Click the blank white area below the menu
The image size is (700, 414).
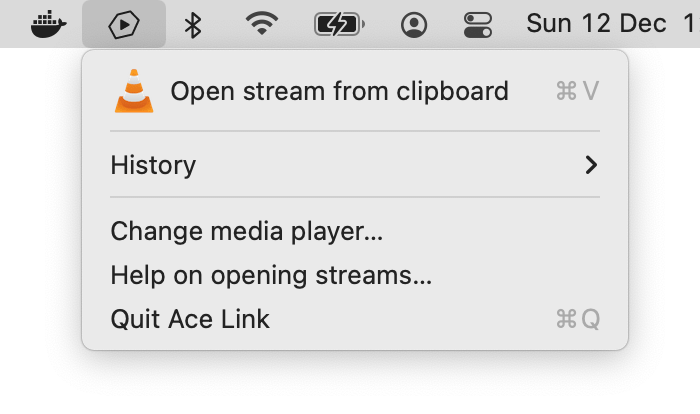tap(350, 385)
